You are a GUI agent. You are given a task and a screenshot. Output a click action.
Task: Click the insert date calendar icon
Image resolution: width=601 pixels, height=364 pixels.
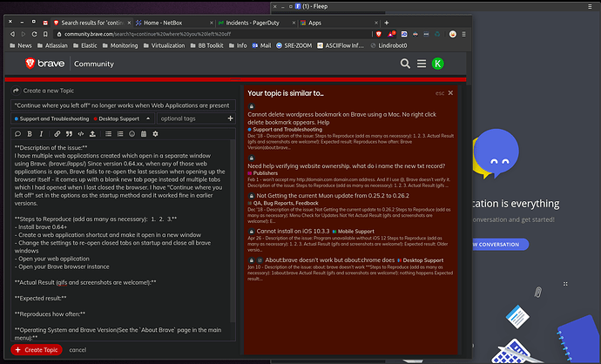pyautogui.click(x=144, y=134)
